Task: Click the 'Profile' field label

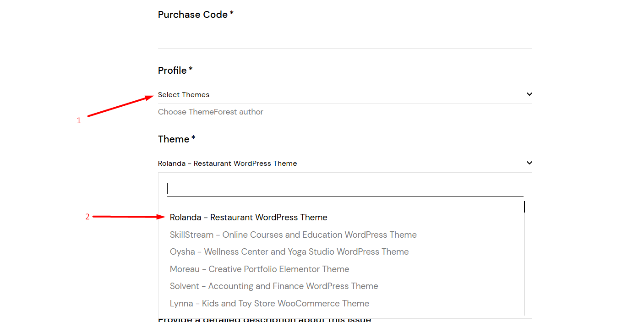Action: pos(175,71)
